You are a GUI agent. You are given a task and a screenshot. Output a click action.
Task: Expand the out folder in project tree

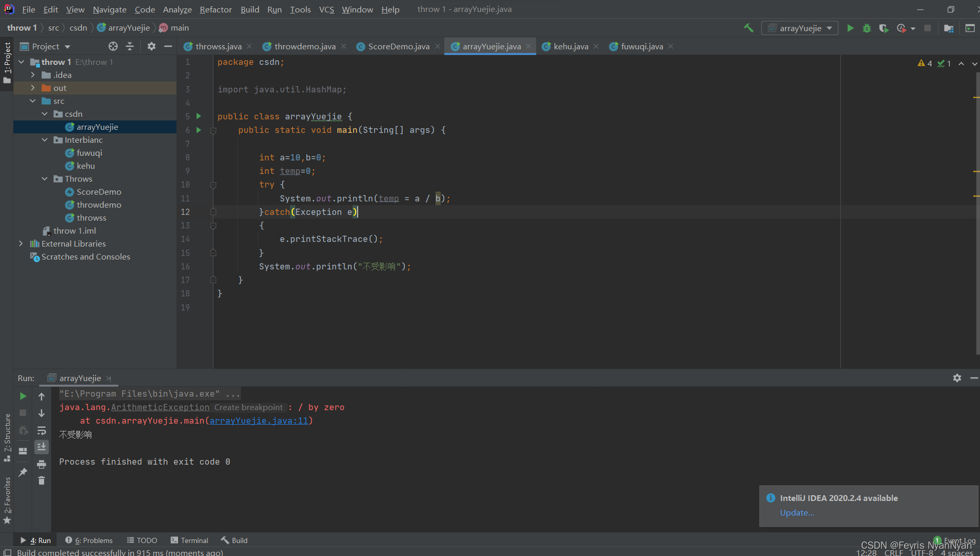click(33, 88)
